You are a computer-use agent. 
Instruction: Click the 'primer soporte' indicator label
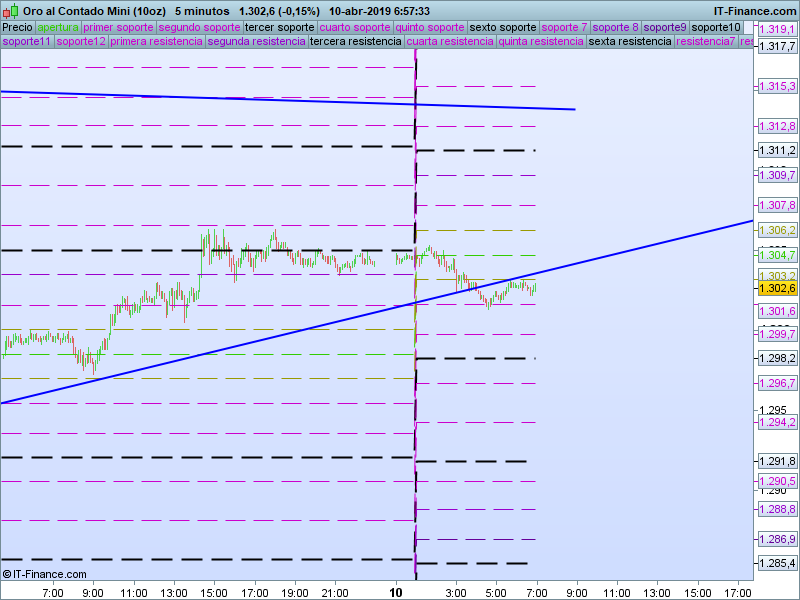coord(118,27)
